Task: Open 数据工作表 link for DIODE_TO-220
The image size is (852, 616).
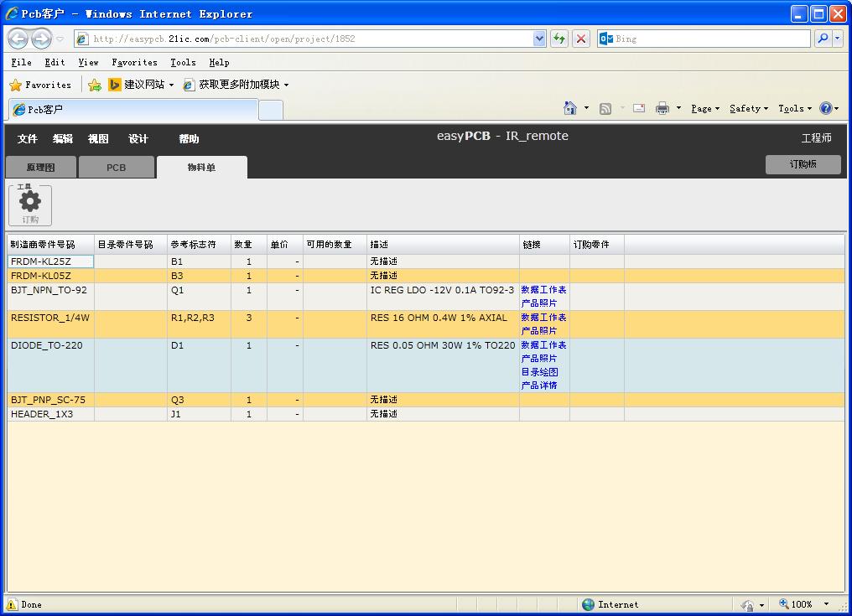Action: pyautogui.click(x=543, y=345)
